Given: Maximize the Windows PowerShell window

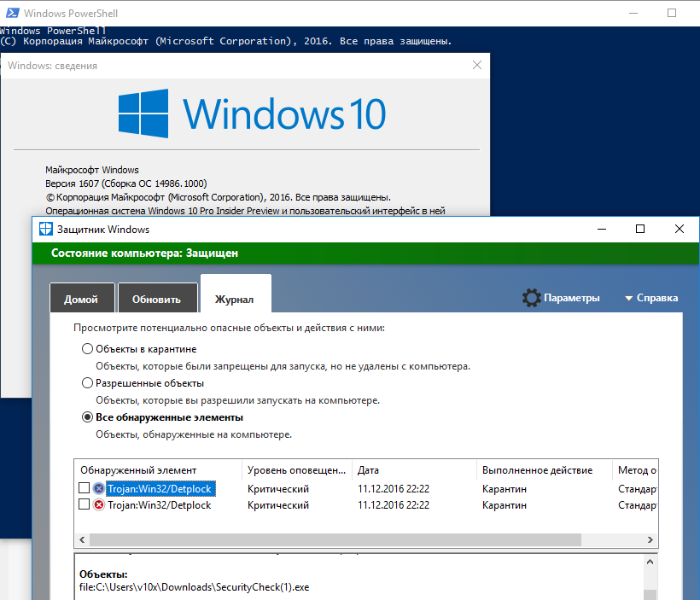Looking at the screenshot, I should [672, 13].
